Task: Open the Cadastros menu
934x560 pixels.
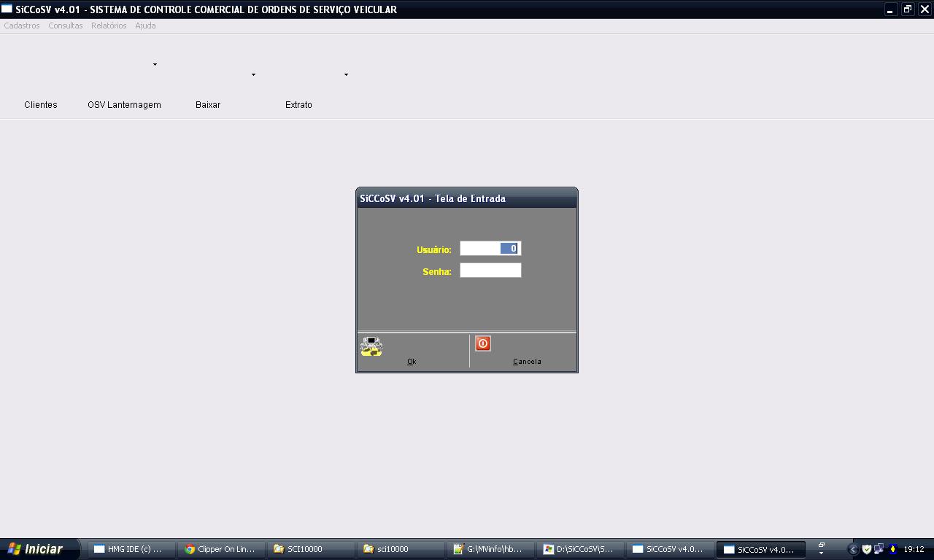Action: (22, 26)
